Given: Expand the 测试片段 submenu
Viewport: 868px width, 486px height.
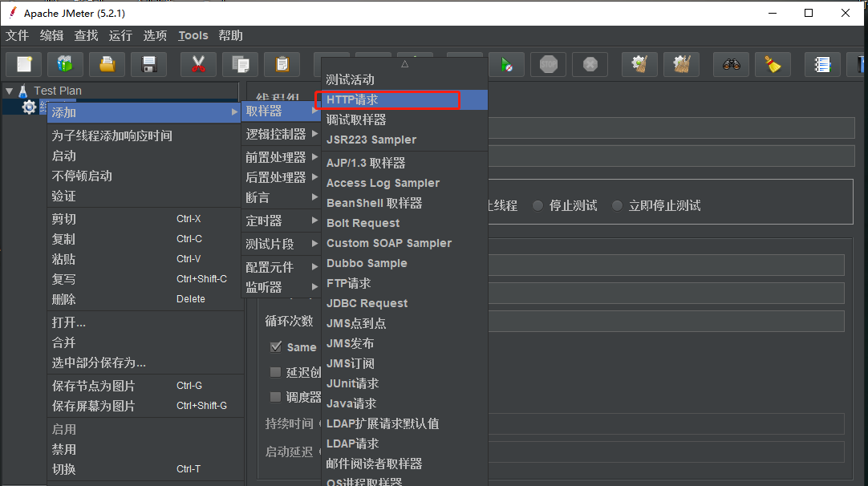Looking at the screenshot, I should click(x=282, y=244).
